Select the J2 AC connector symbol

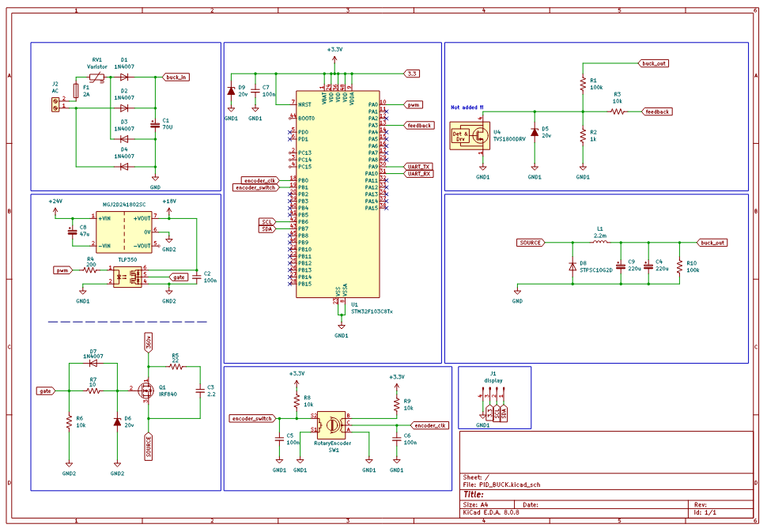[x=55, y=104]
